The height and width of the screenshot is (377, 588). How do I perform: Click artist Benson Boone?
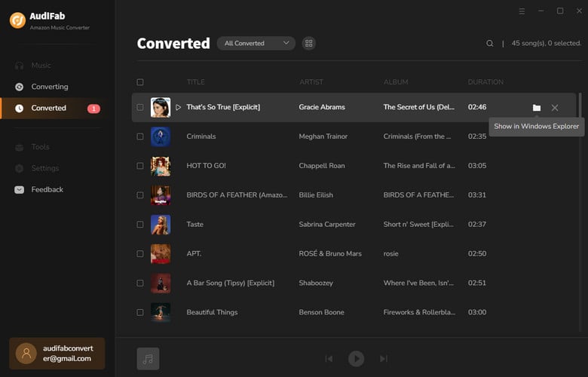coord(321,312)
